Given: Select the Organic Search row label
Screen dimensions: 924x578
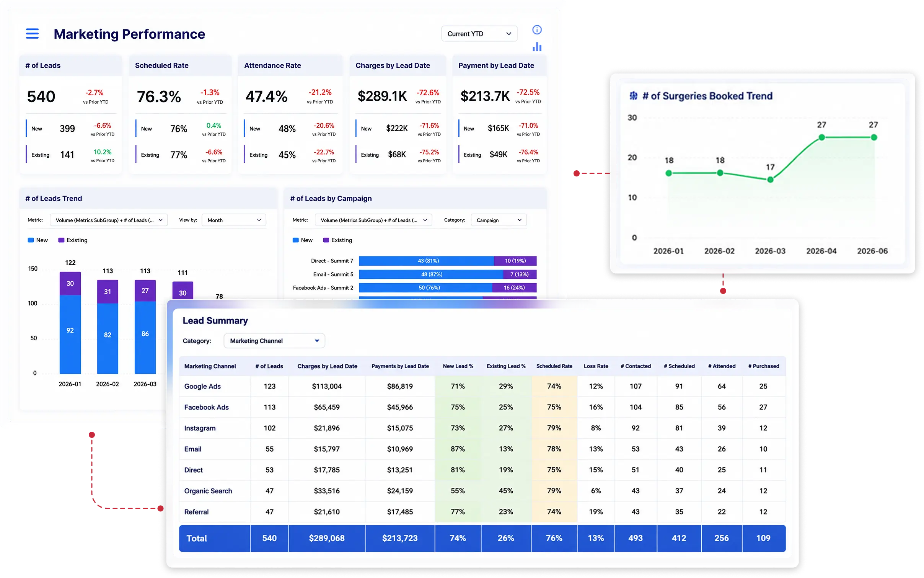Looking at the screenshot, I should pos(208,491).
